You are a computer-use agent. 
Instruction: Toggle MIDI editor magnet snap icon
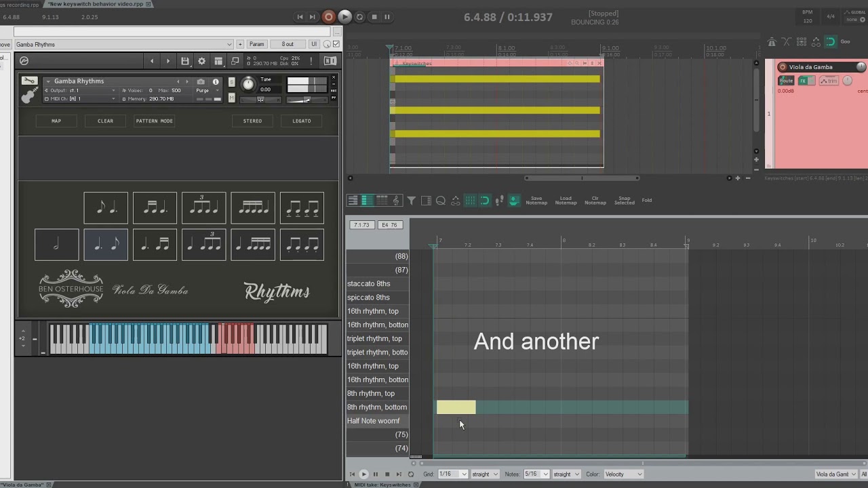click(484, 201)
